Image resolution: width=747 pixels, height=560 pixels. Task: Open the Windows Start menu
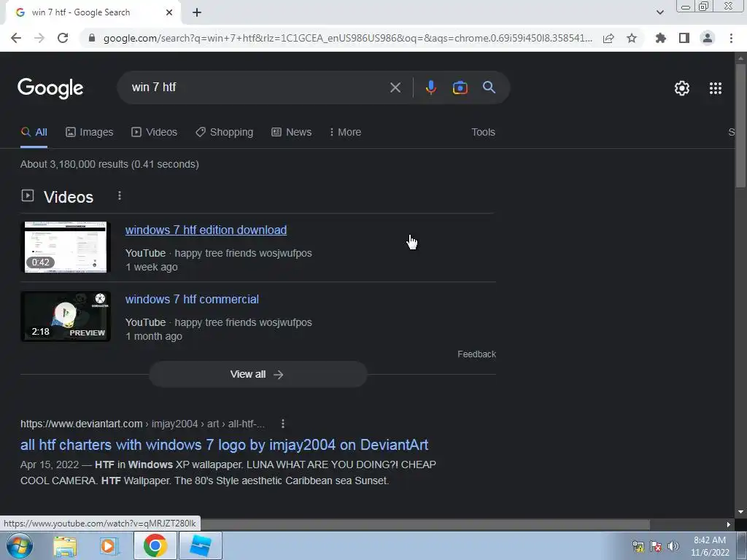[x=19, y=545]
